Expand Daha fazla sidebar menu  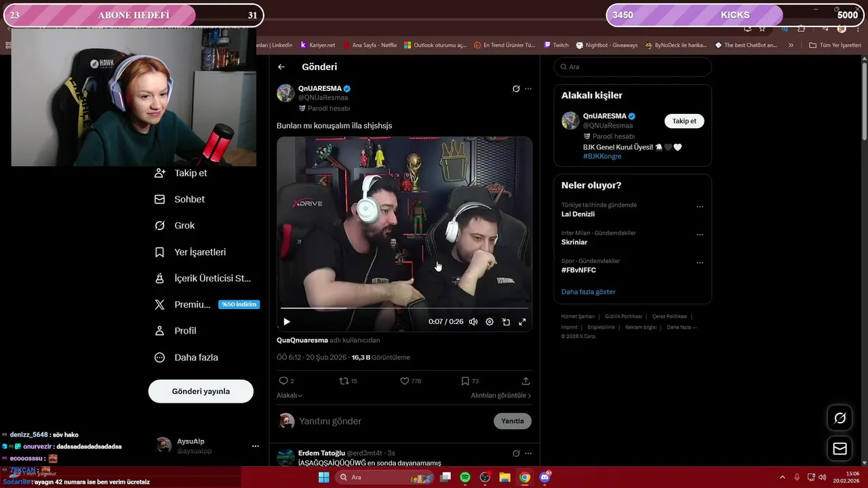pyautogui.click(x=186, y=357)
